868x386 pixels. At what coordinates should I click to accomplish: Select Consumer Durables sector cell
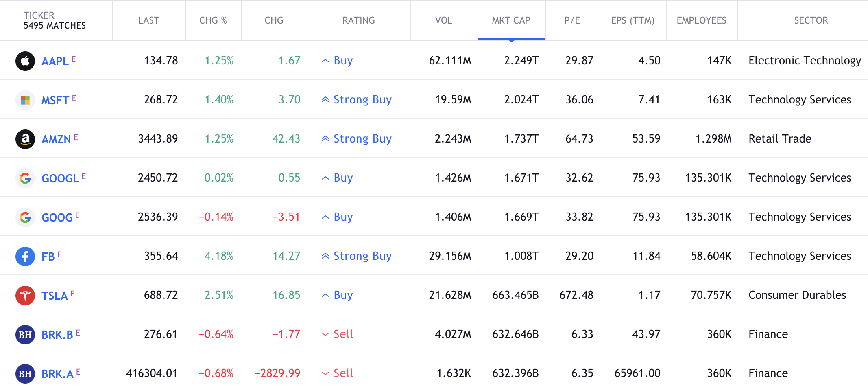797,295
